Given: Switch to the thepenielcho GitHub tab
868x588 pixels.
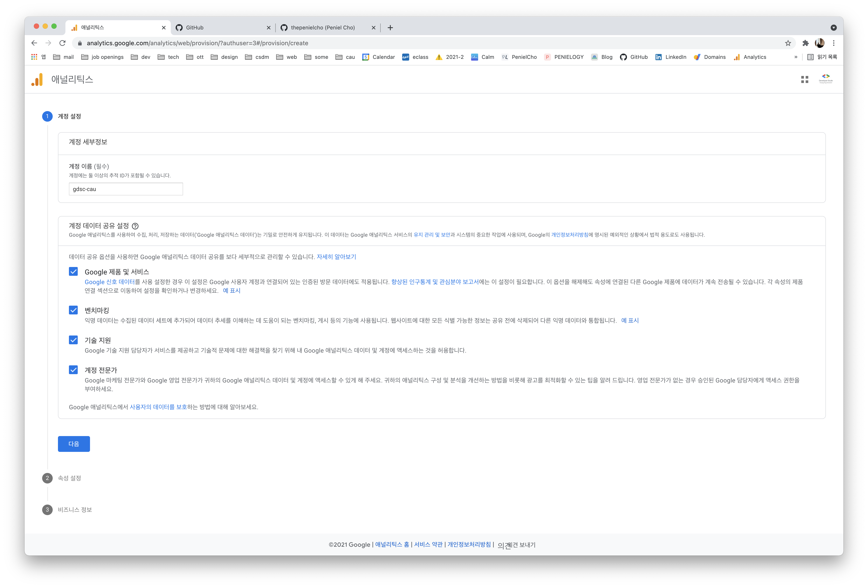Looking at the screenshot, I should tap(322, 28).
